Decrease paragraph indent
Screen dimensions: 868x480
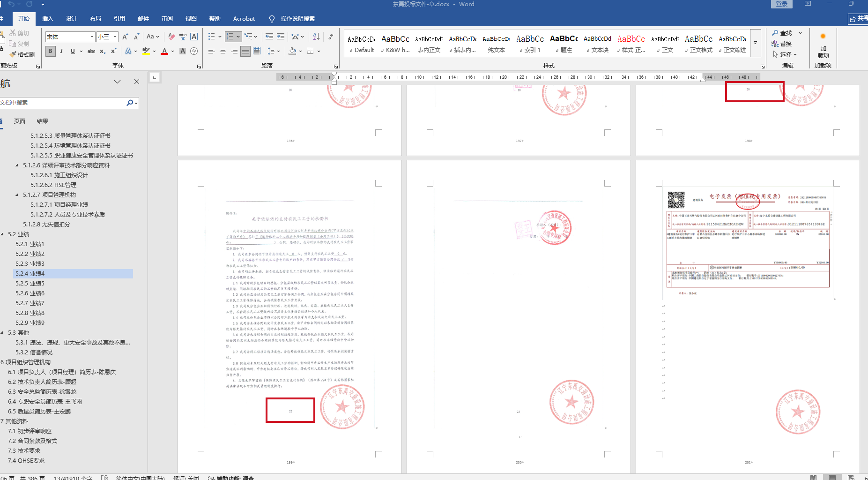tap(269, 37)
